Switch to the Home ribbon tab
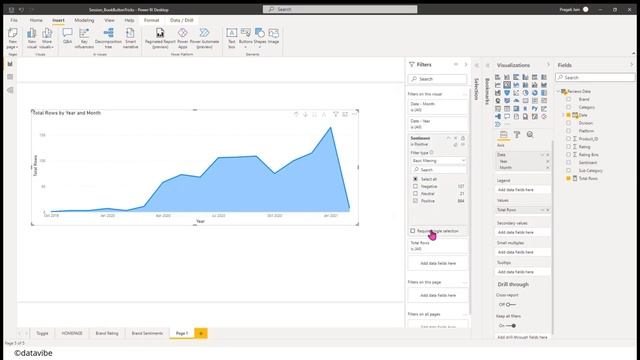The height and width of the screenshot is (360, 640). click(x=36, y=20)
